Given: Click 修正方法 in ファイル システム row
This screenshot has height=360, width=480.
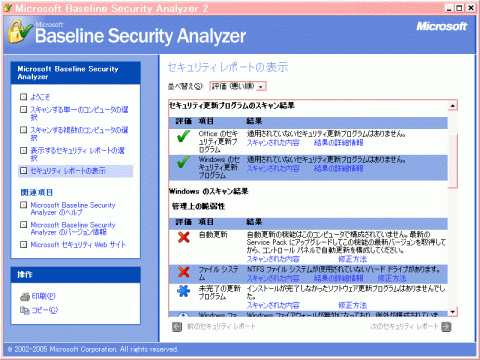Looking at the screenshot, I should coord(392,278).
